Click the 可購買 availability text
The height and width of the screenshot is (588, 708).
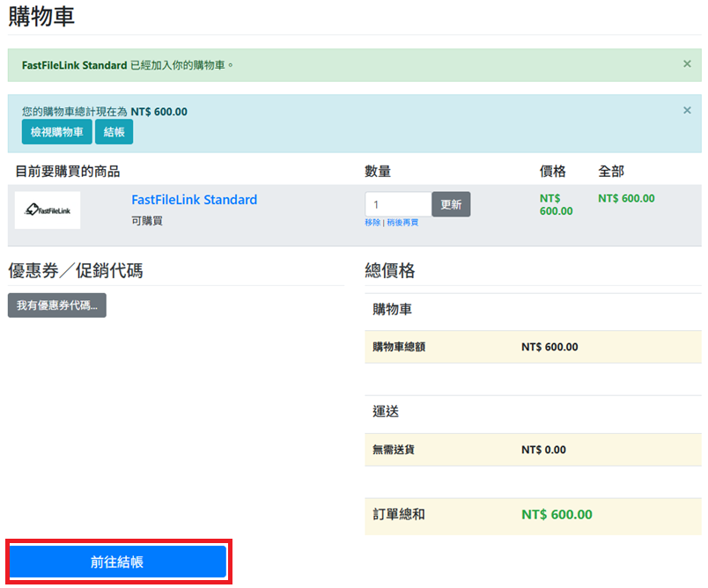pyautogui.click(x=147, y=221)
